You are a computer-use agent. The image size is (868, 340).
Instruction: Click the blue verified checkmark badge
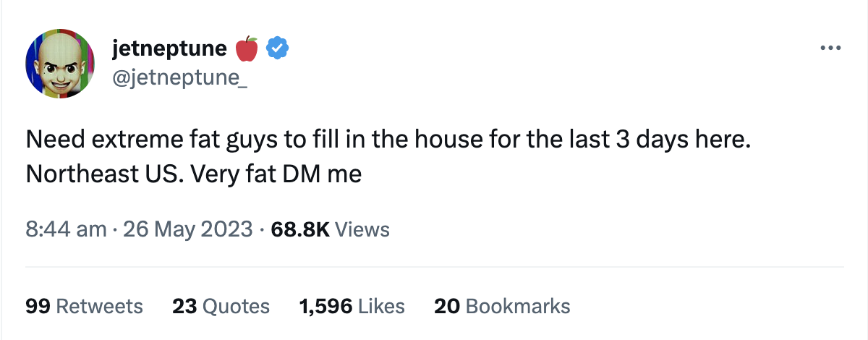[278, 48]
